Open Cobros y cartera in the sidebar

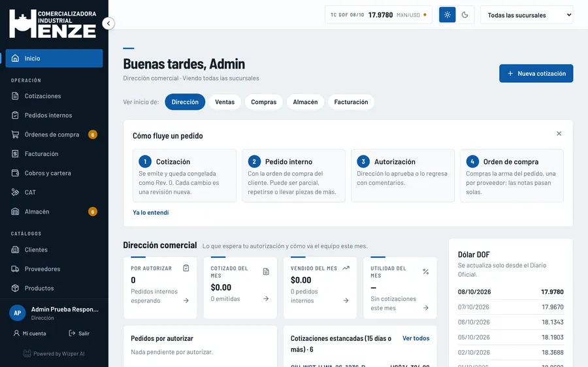click(54, 173)
